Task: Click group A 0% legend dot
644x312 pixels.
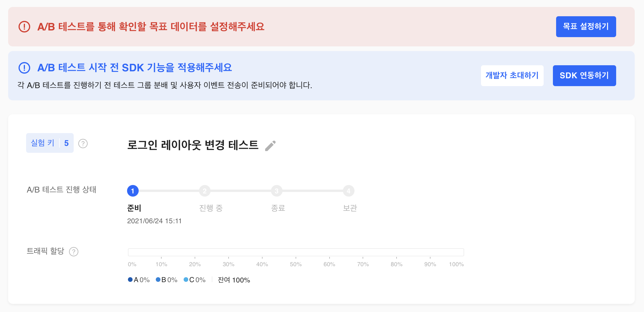Action: (x=130, y=280)
